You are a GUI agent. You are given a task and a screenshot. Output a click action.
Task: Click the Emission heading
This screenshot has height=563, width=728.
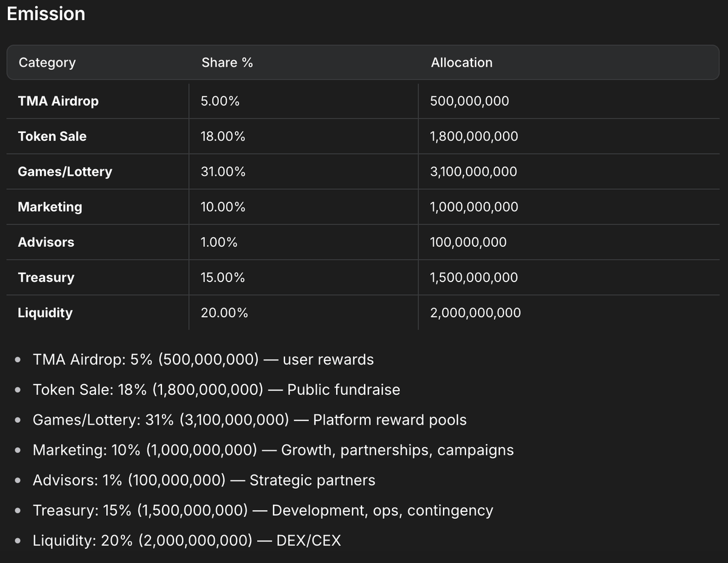tap(46, 14)
